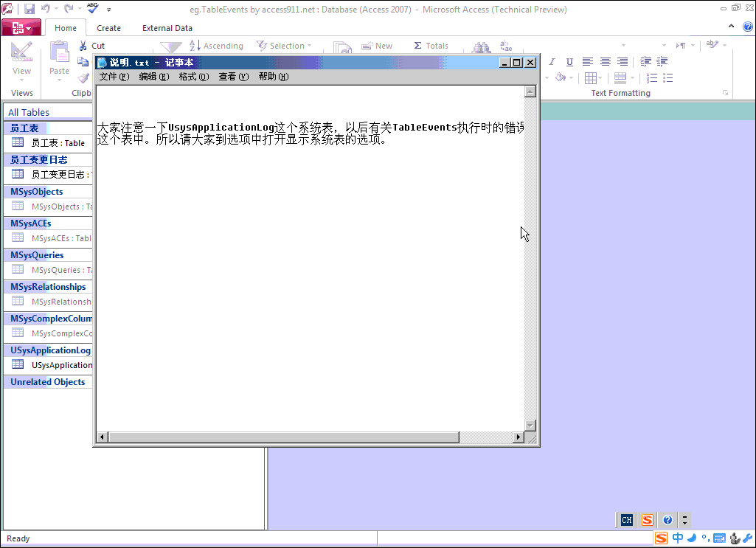Click the Redo arrow icon
This screenshot has height=548, width=756.
pos(69,8)
